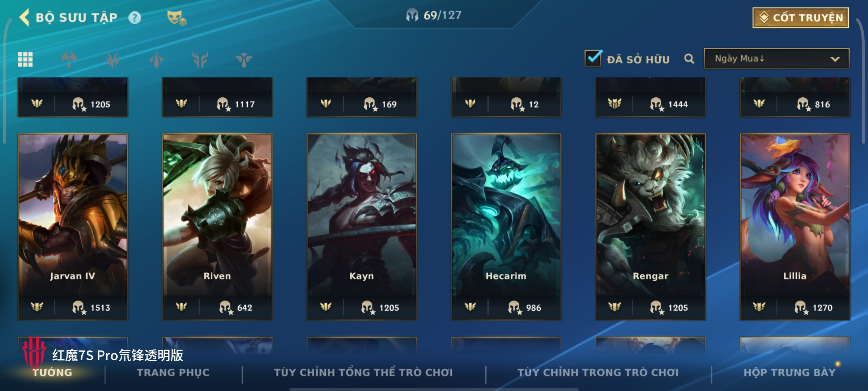Click the search magnifier icon

pos(689,59)
